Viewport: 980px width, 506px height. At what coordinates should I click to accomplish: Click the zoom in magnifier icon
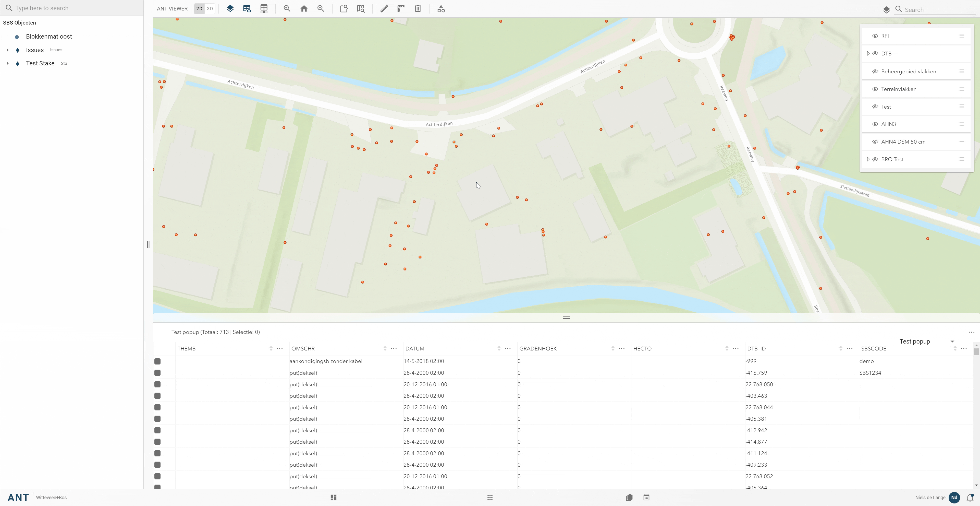coord(287,9)
